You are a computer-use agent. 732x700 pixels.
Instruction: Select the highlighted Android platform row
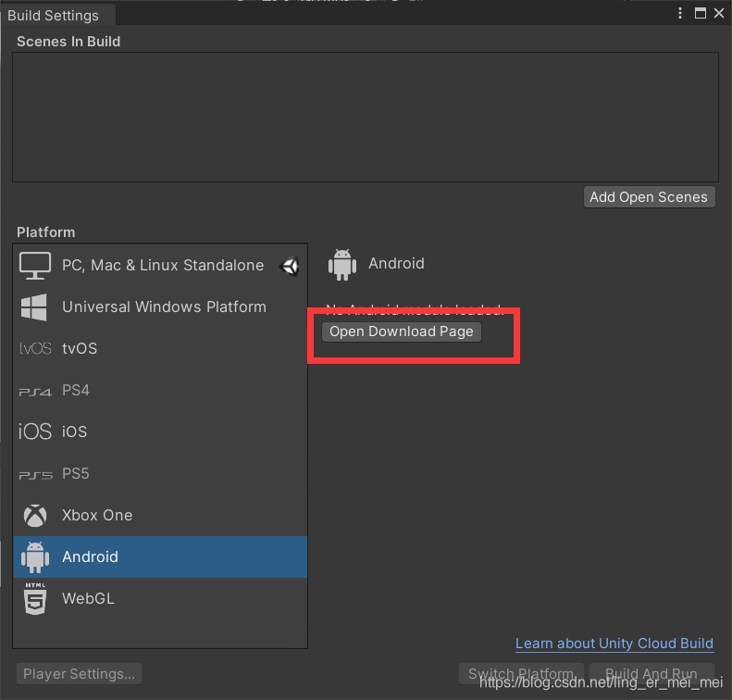coord(160,556)
